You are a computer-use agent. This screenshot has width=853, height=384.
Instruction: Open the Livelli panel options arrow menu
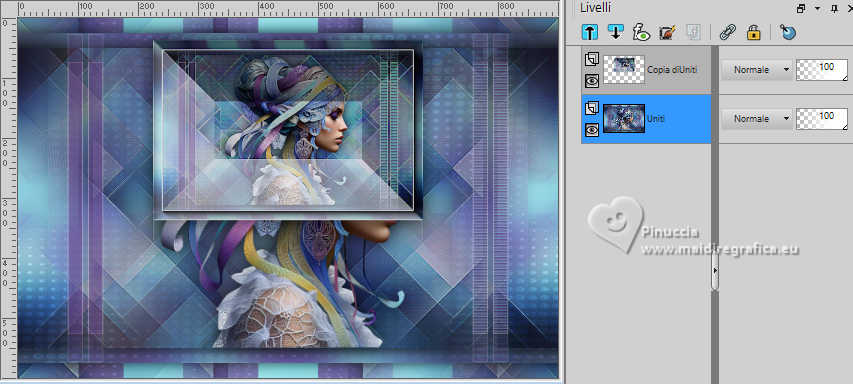pos(818,8)
